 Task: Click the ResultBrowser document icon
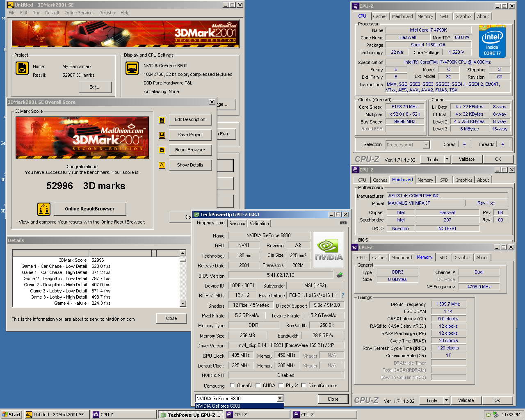(162, 150)
